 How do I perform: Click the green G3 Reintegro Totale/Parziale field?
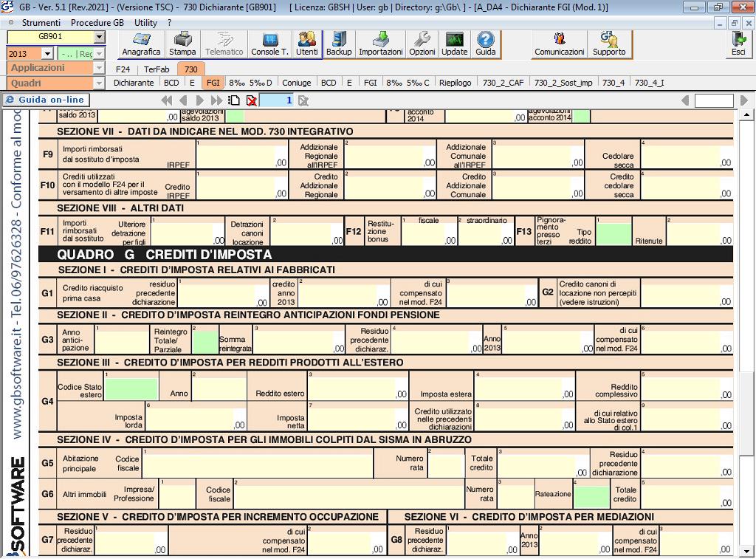(205, 342)
